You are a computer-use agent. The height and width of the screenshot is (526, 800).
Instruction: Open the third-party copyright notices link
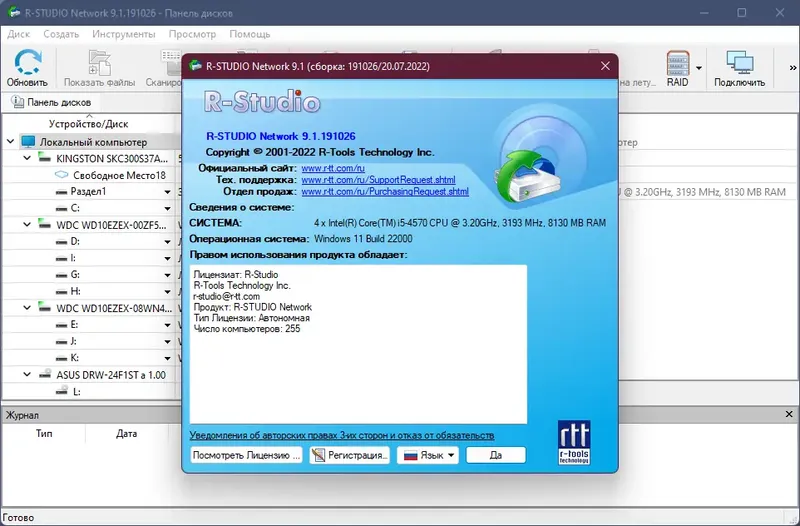point(342,435)
